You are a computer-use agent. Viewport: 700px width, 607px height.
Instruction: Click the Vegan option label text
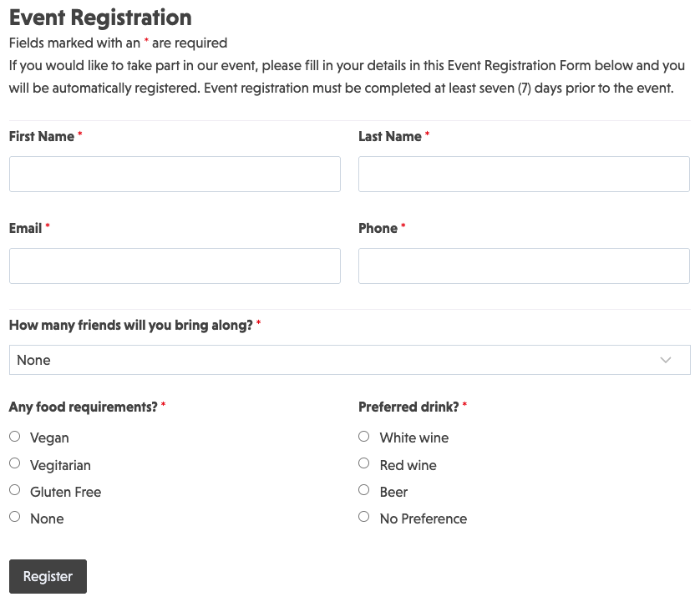(x=49, y=438)
